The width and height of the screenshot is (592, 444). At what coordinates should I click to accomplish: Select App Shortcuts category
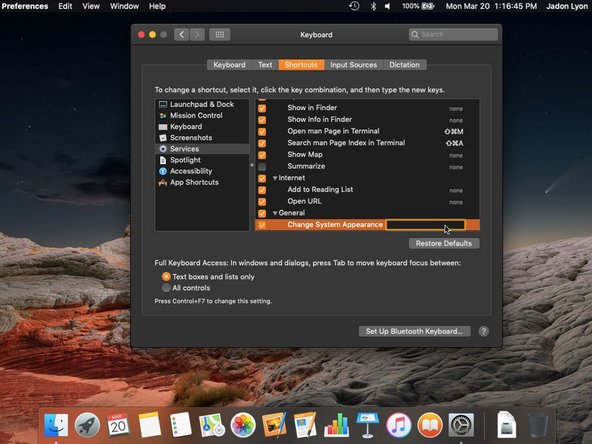[202, 182]
